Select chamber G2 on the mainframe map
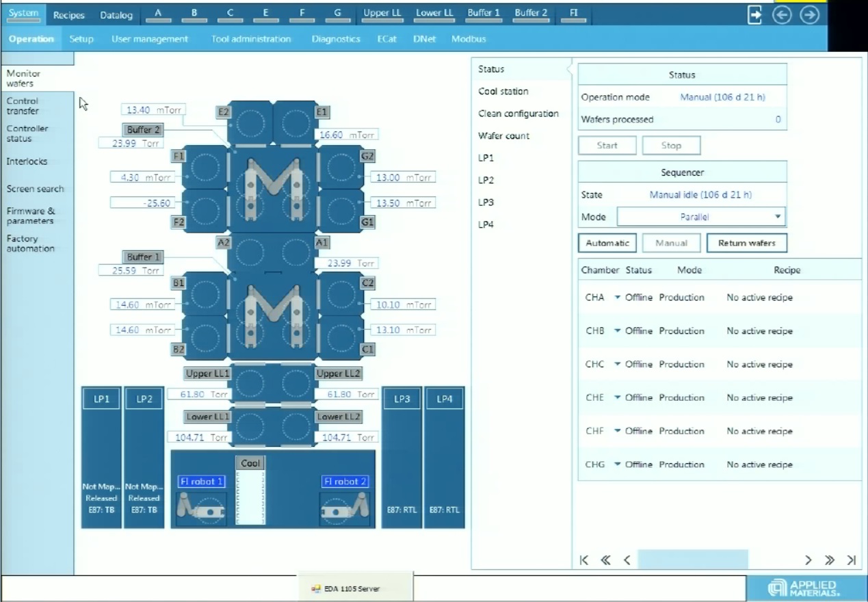 341,167
